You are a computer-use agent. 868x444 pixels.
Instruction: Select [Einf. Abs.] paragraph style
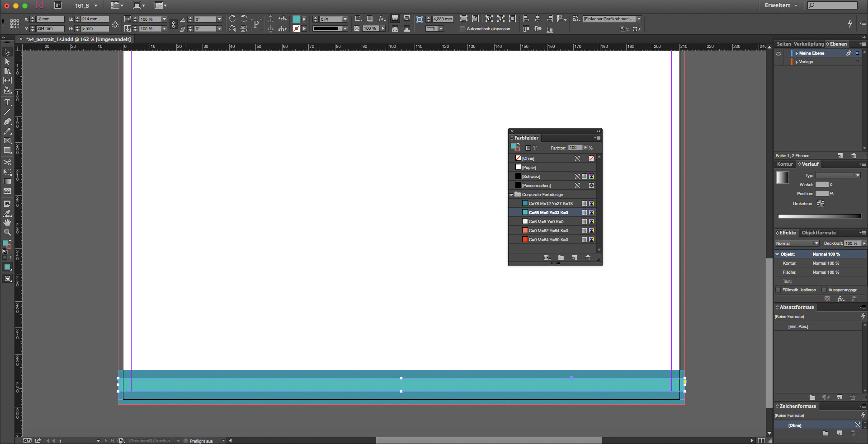click(798, 327)
